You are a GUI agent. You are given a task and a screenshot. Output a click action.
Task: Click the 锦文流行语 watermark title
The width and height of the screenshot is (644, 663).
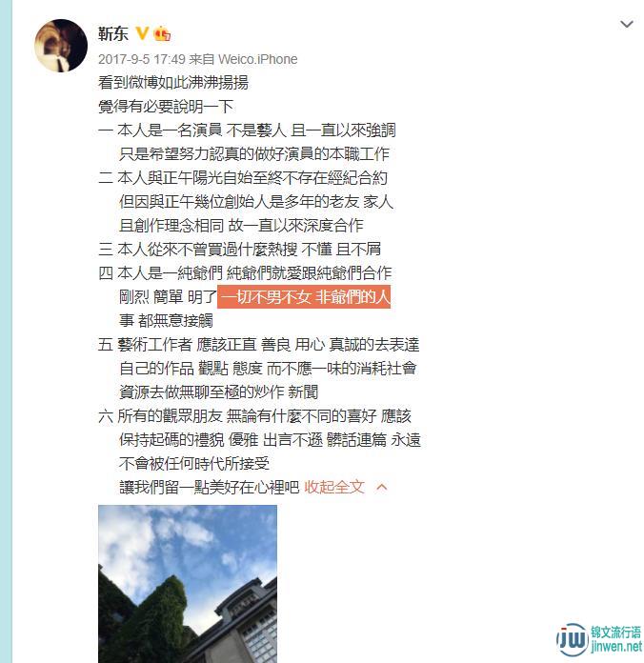[615, 633]
